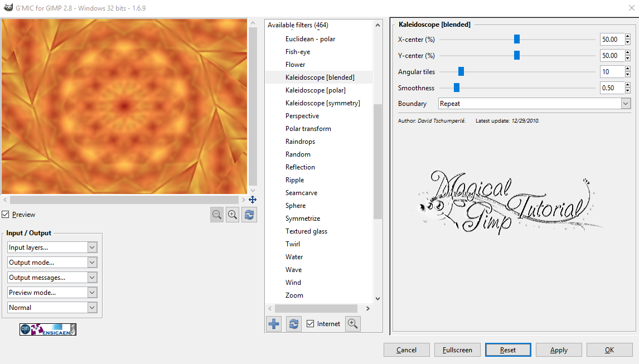Click the blue plus to add filter to faves
The height and width of the screenshot is (364, 639).
tap(273, 323)
